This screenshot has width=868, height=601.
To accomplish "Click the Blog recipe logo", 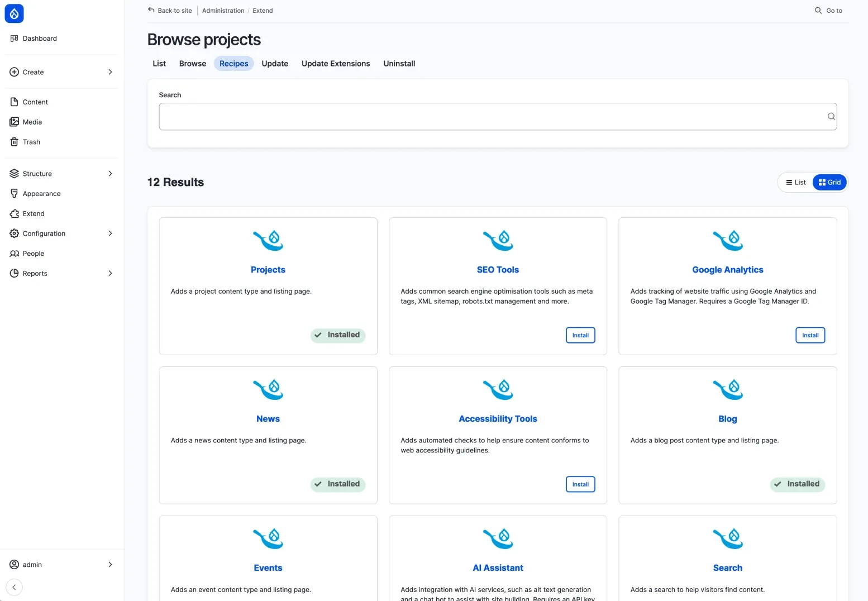I will click(x=728, y=390).
